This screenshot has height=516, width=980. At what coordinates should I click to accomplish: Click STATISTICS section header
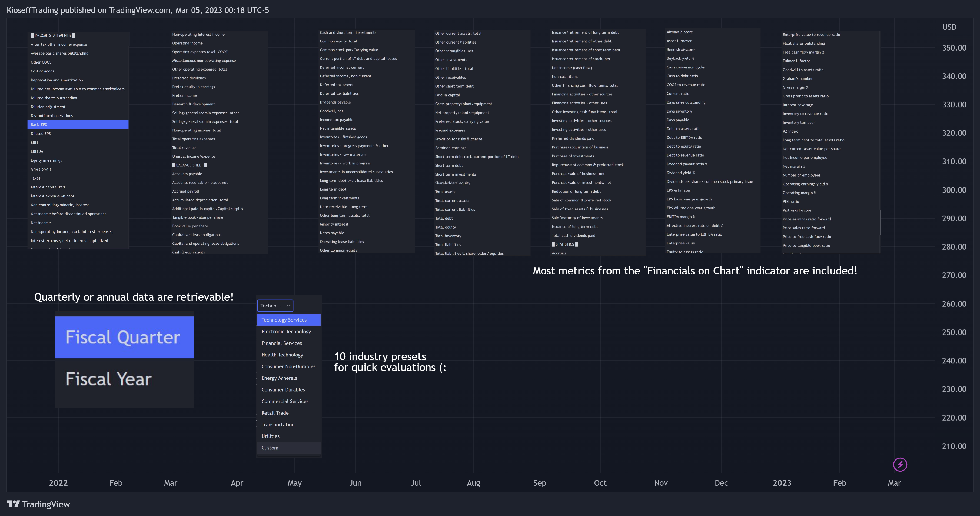[x=564, y=244]
